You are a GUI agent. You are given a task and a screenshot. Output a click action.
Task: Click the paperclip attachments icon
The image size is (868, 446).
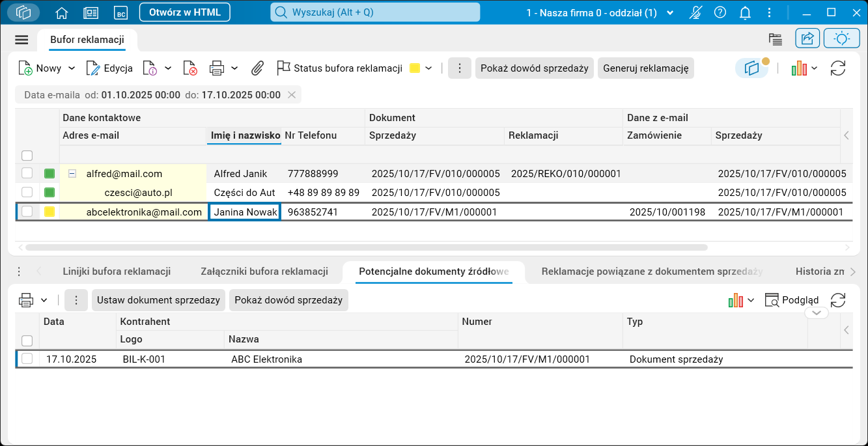tap(258, 68)
